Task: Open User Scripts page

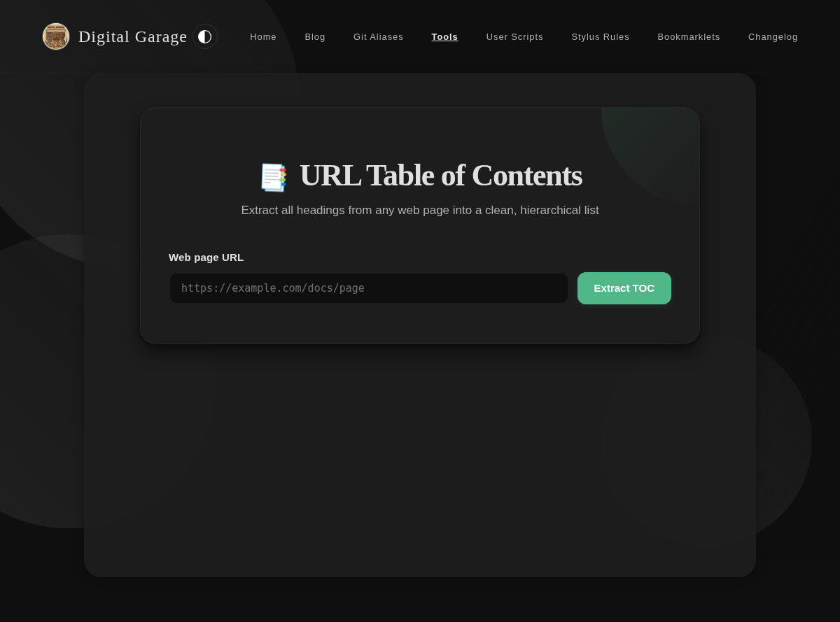Action: 514,36
